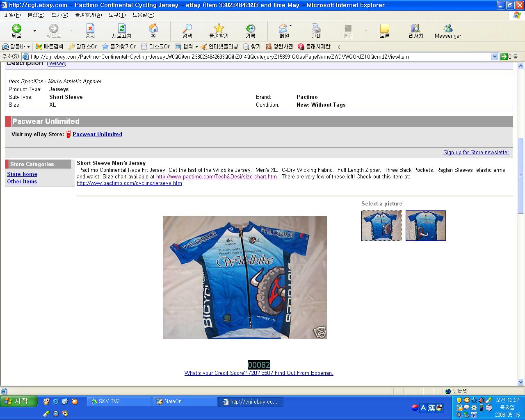
Task: Collapse the ALTools toolbar chevron
Action: point(339,47)
